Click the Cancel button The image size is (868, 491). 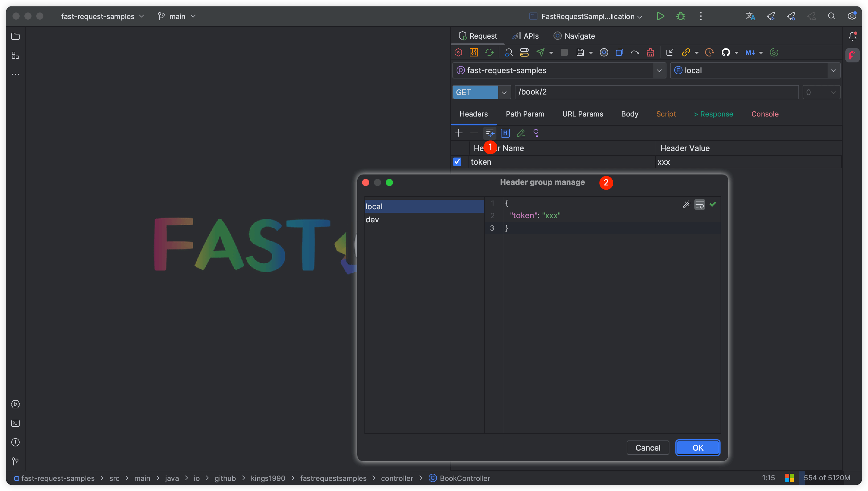(x=647, y=448)
